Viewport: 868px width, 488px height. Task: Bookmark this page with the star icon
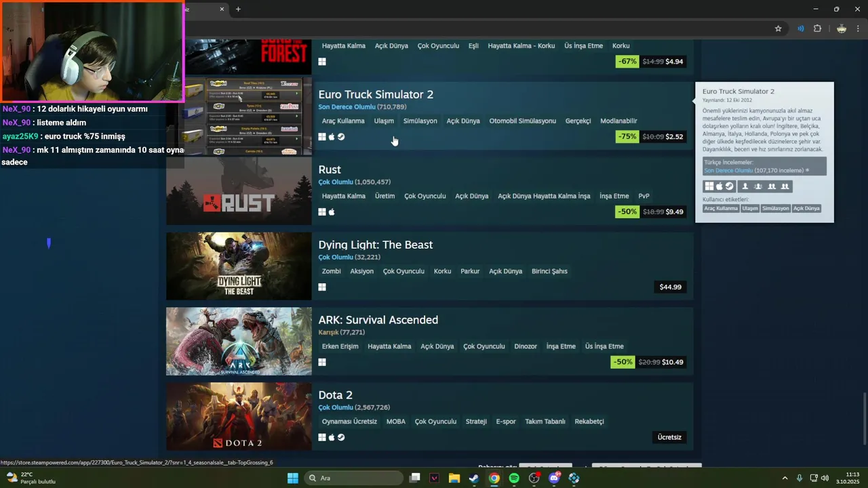coord(778,28)
